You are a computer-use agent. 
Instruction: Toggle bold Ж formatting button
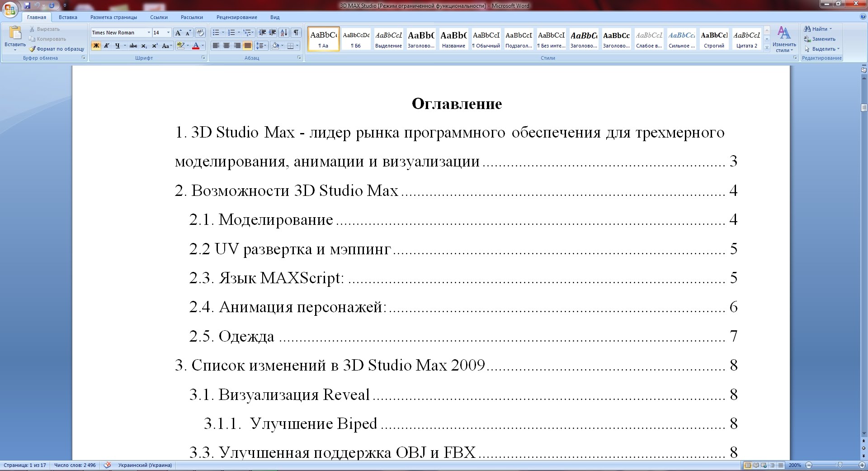tap(96, 46)
